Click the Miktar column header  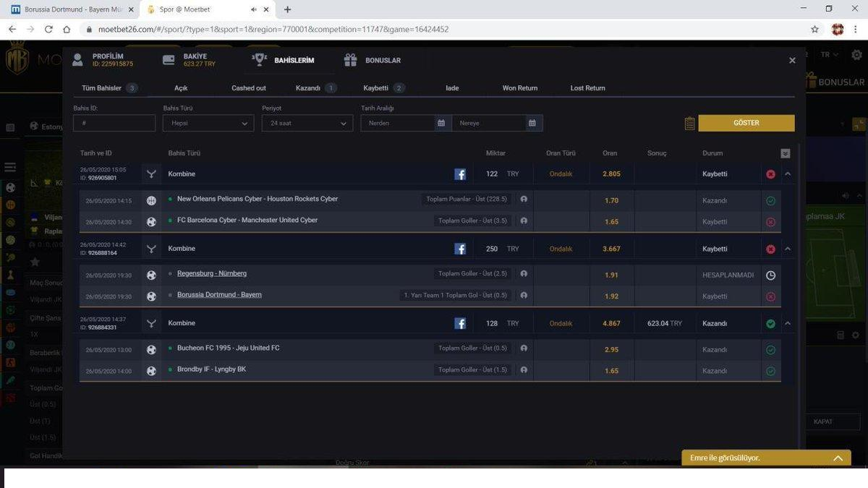click(x=495, y=153)
